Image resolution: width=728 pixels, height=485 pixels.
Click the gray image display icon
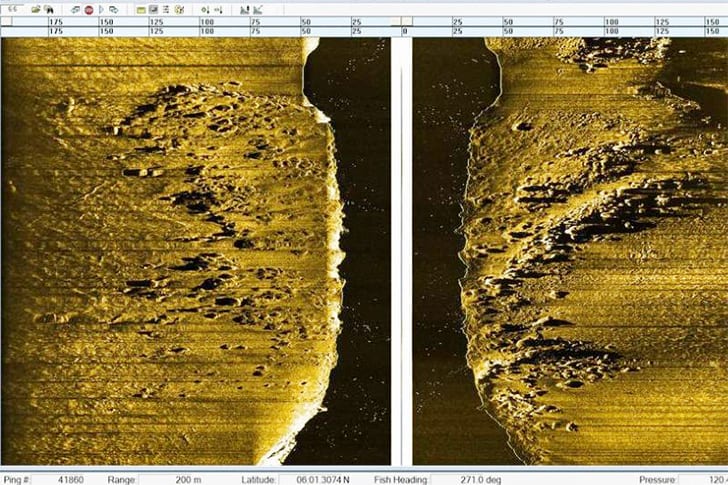(x=153, y=9)
